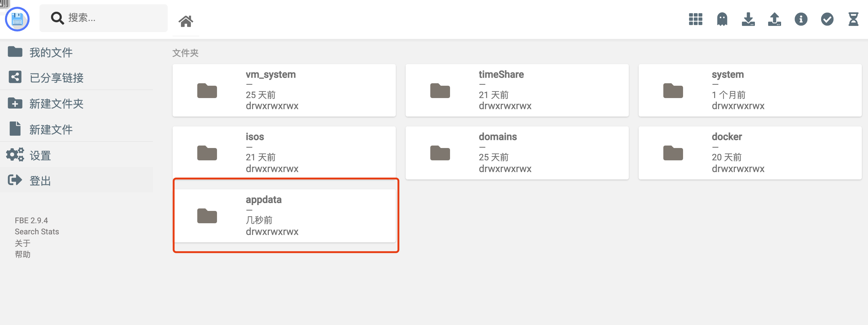Click the download icon in the toolbar
Viewport: 868px width, 325px height.
click(x=748, y=19)
